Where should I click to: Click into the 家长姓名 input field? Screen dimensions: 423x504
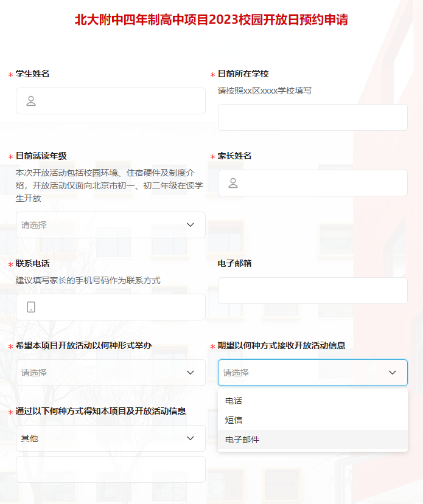(320, 183)
